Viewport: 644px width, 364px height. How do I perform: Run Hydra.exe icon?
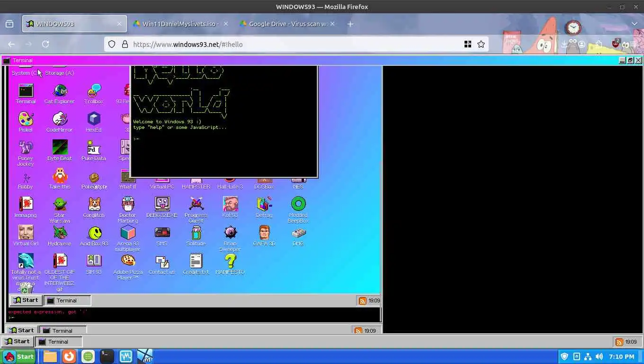pyautogui.click(x=60, y=236)
